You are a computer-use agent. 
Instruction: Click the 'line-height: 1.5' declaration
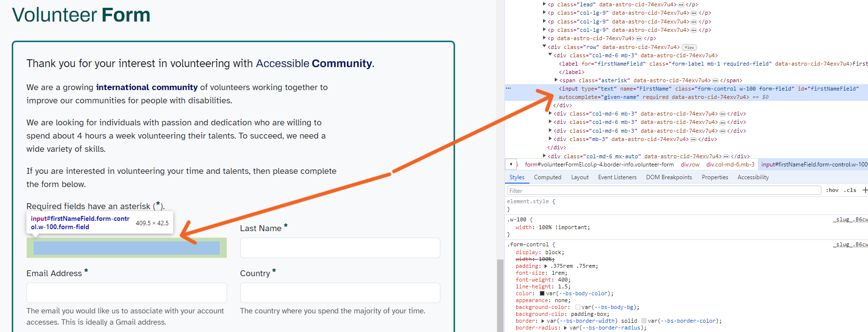tap(543, 286)
